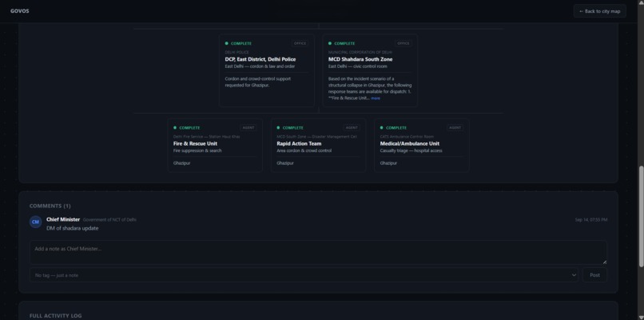This screenshot has height=320, width=644.
Task: Click Ghazipur location on Rapid Action Team card
Action: (x=285, y=163)
